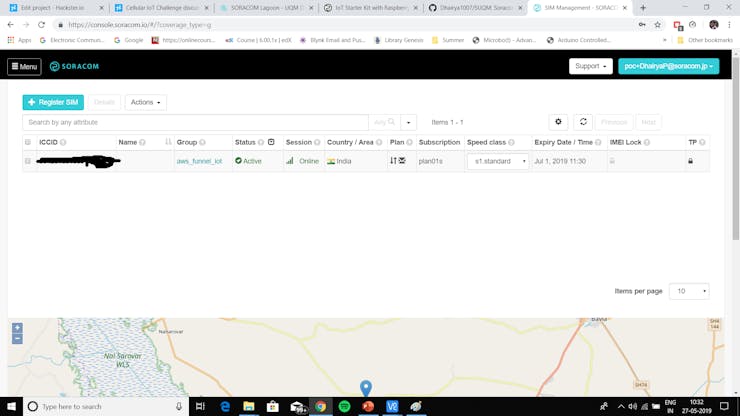Refresh the SIM list

583,122
